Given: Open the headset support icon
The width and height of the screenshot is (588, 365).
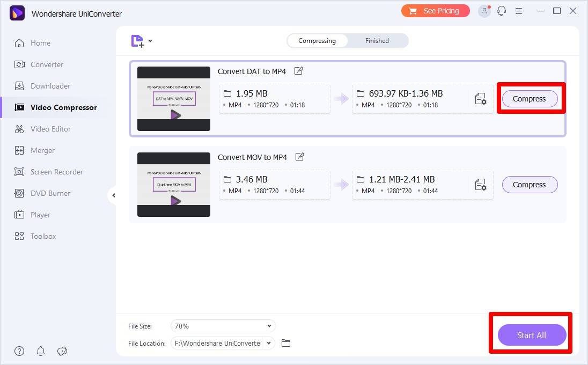Looking at the screenshot, I should (502, 11).
